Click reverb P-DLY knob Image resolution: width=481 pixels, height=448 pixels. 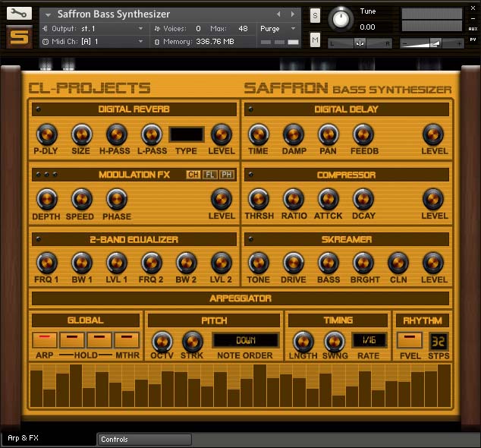(46, 134)
